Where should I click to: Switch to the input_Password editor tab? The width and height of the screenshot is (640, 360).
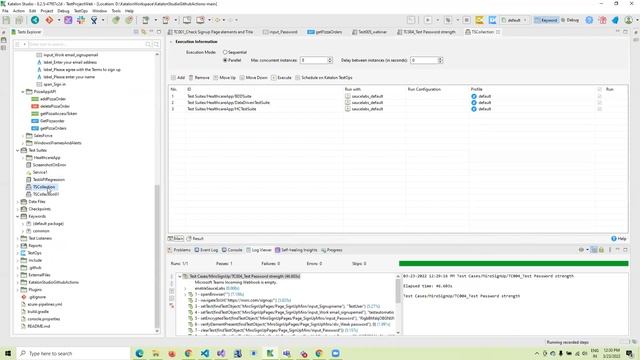(280, 32)
